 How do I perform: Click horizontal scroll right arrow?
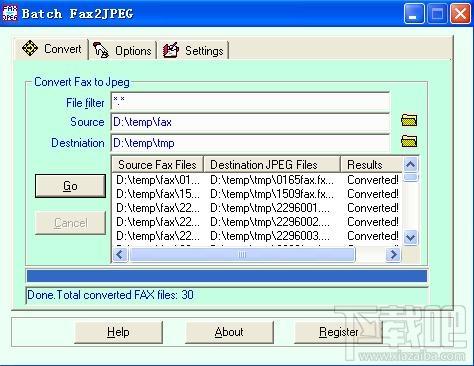[393, 255]
